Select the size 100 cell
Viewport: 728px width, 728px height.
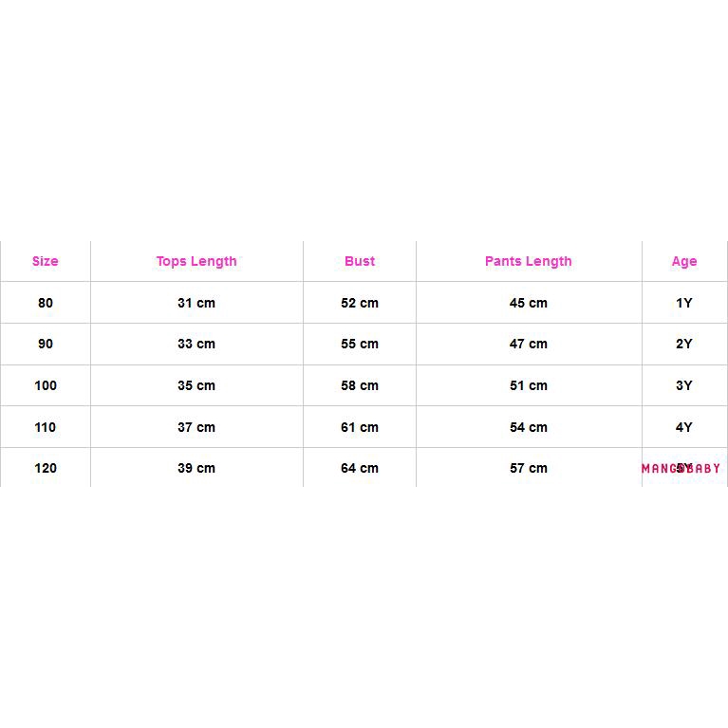(45, 385)
